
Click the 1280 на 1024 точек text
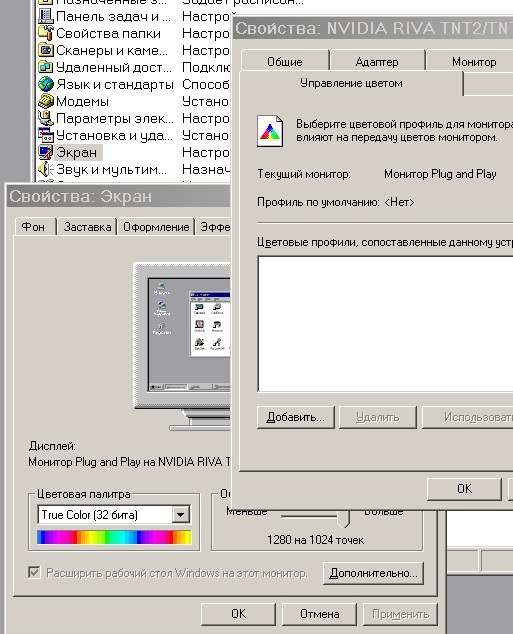(315, 540)
